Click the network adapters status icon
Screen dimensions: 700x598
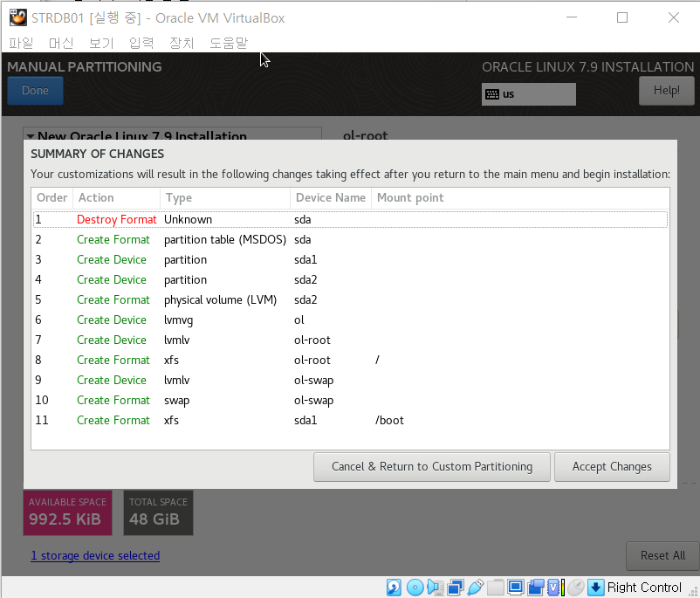point(456,588)
